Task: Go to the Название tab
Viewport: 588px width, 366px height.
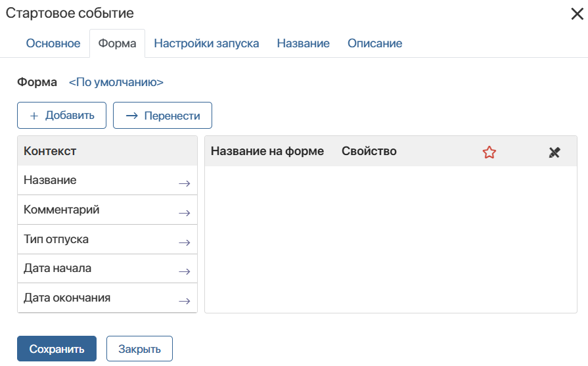Action: (303, 43)
